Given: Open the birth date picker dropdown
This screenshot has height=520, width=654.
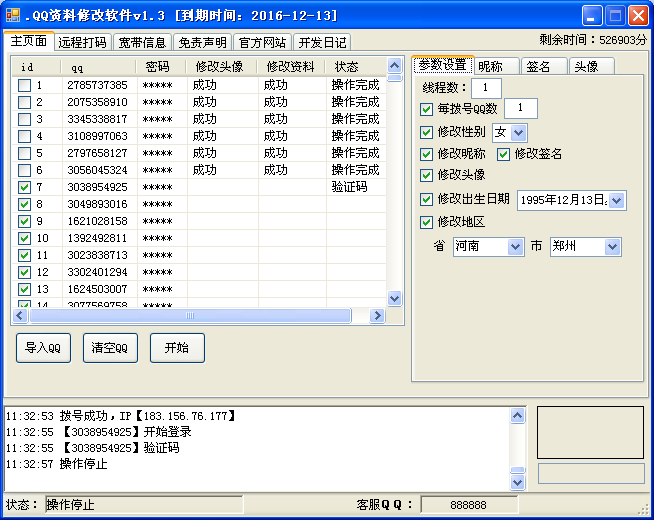Looking at the screenshot, I should (616, 200).
